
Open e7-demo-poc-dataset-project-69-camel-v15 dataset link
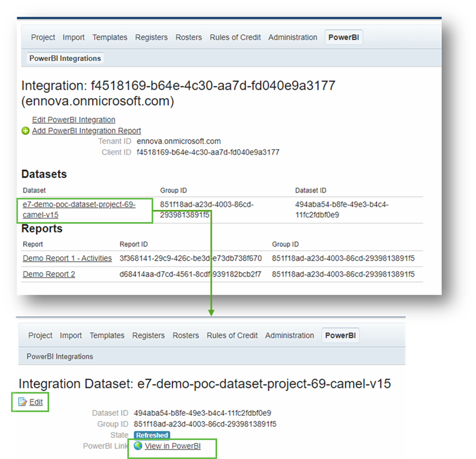coord(79,210)
